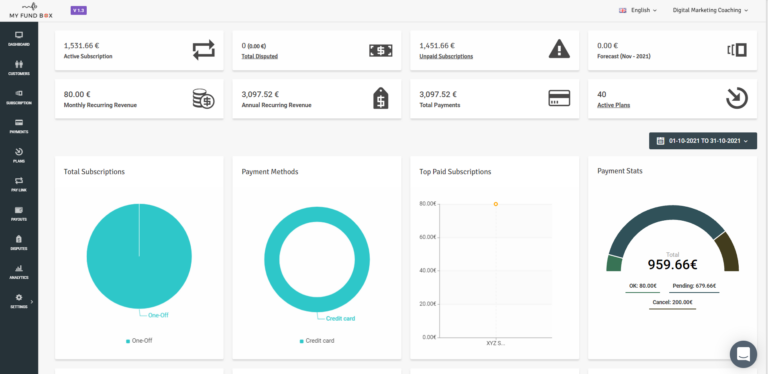Open the Active Plans link
Viewport: 768px width, 374px height.
(614, 105)
